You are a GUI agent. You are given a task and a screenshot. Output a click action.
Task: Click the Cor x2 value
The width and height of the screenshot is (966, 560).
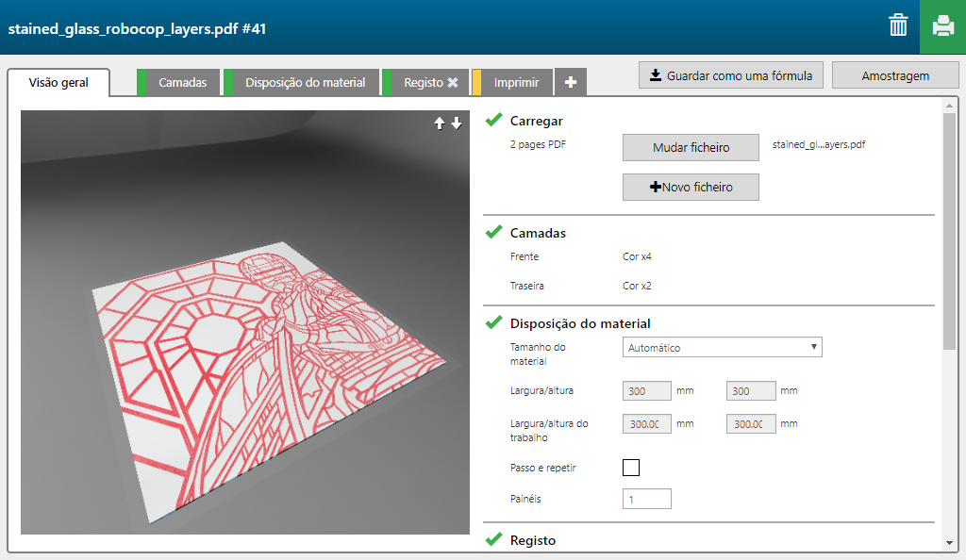point(637,286)
